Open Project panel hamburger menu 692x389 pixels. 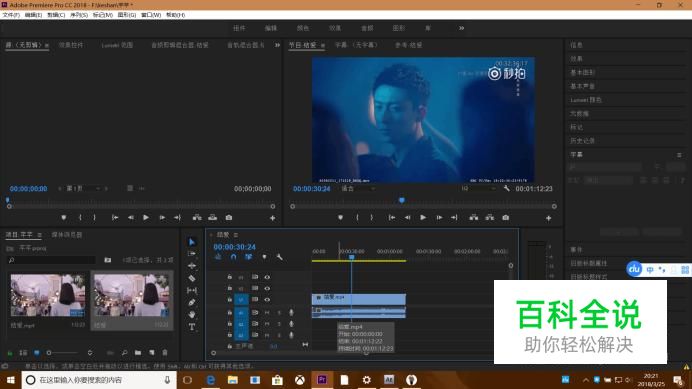(40, 235)
